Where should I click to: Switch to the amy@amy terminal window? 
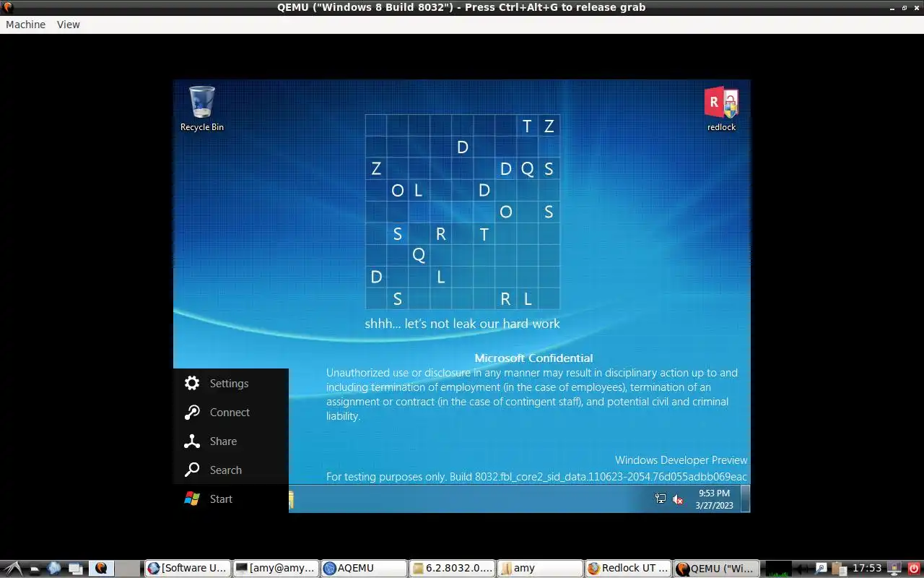[276, 568]
